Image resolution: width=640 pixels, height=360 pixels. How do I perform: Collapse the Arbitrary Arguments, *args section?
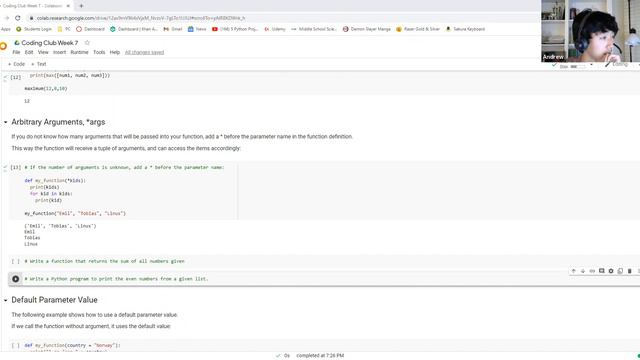point(6,122)
